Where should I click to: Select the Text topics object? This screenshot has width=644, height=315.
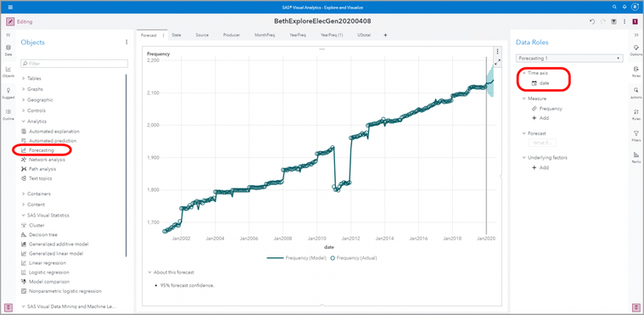coord(36,178)
